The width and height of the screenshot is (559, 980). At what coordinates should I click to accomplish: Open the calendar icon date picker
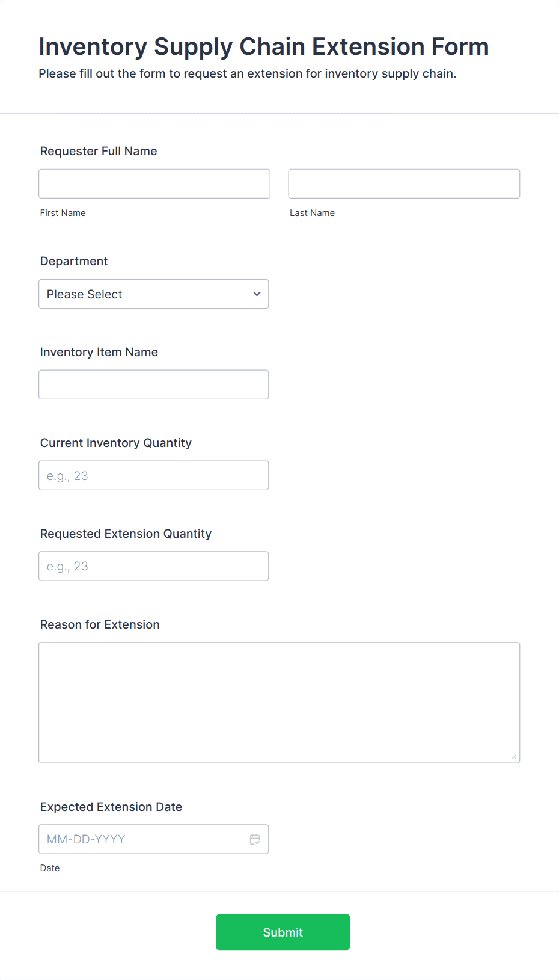point(255,839)
